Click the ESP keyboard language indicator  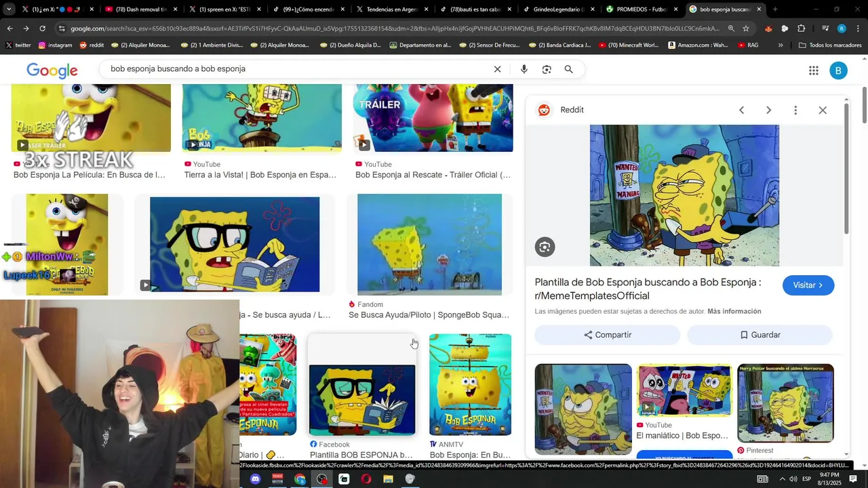point(807,479)
